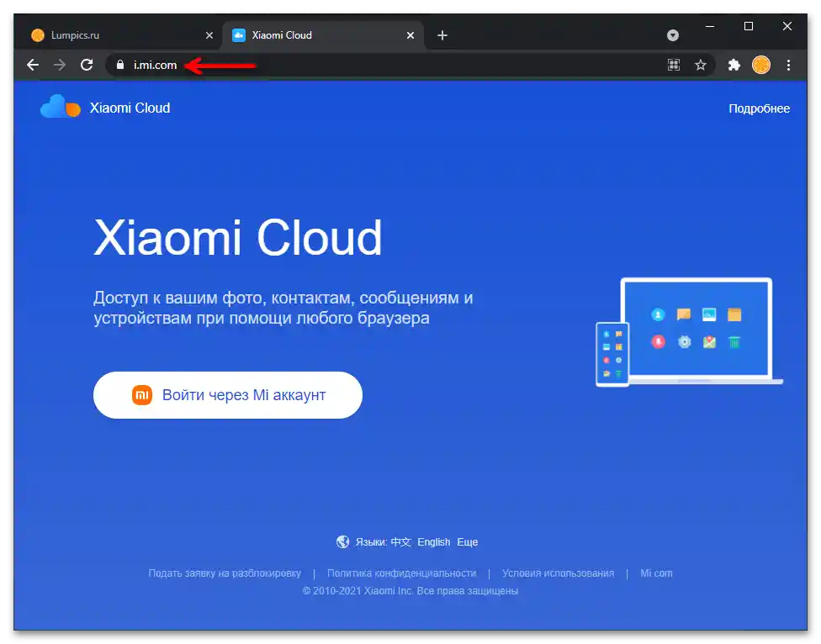Open the tab search dropdown arrow

(x=673, y=35)
